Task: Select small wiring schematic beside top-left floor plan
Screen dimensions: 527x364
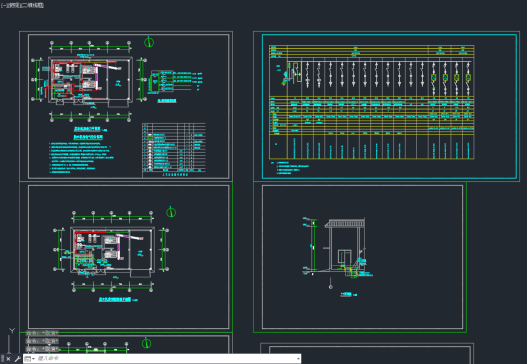Action: [x=175, y=81]
